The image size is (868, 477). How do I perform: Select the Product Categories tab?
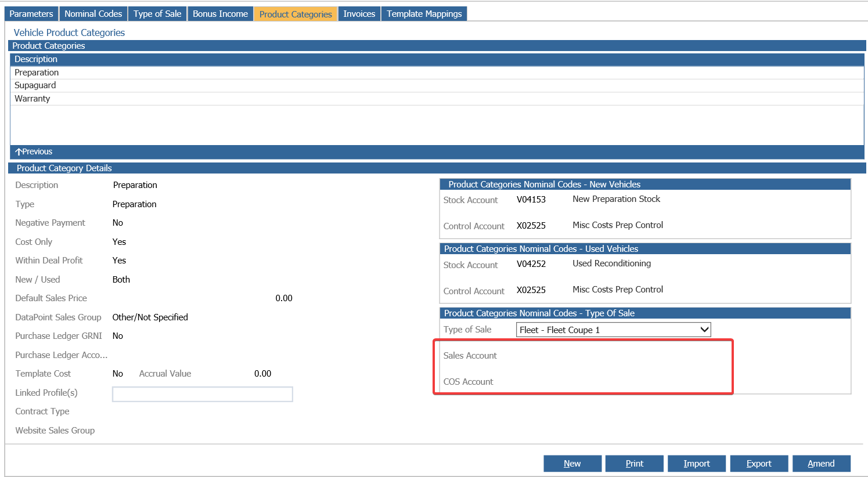296,14
